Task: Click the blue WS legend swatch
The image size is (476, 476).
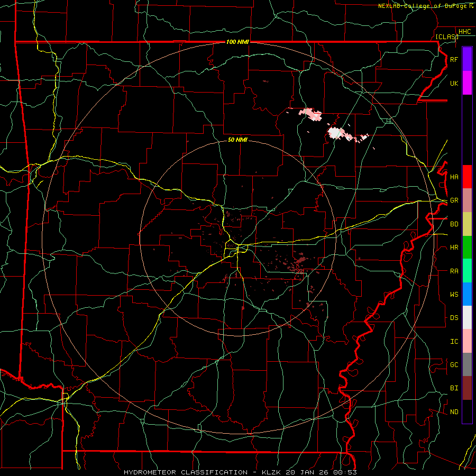Action: point(467,294)
